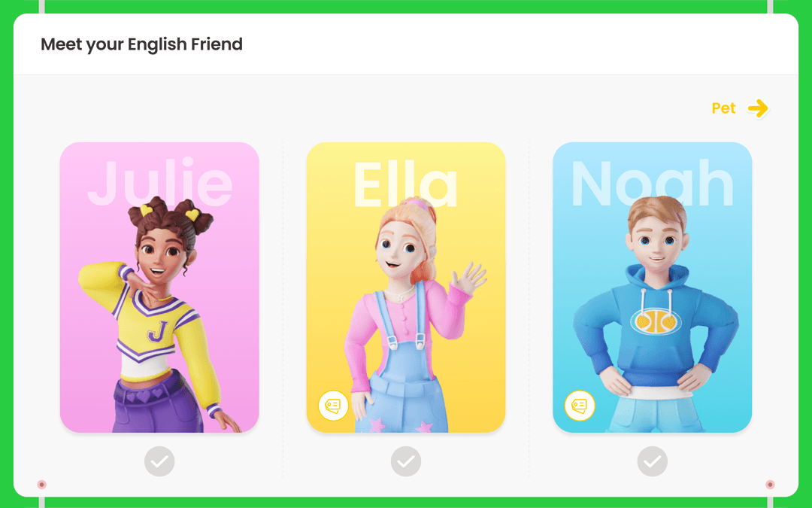Click the Meet your English Friend heading
This screenshot has width=812, height=508.
coord(141,44)
